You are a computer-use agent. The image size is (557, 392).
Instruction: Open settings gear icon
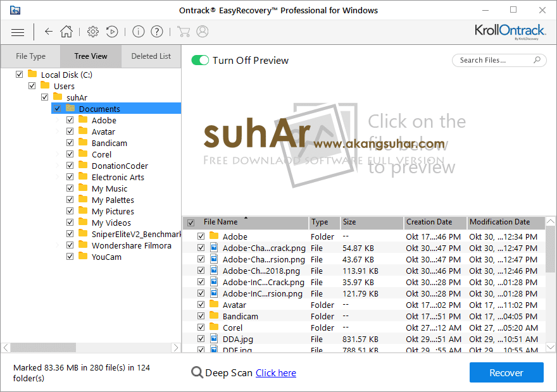[x=93, y=32]
